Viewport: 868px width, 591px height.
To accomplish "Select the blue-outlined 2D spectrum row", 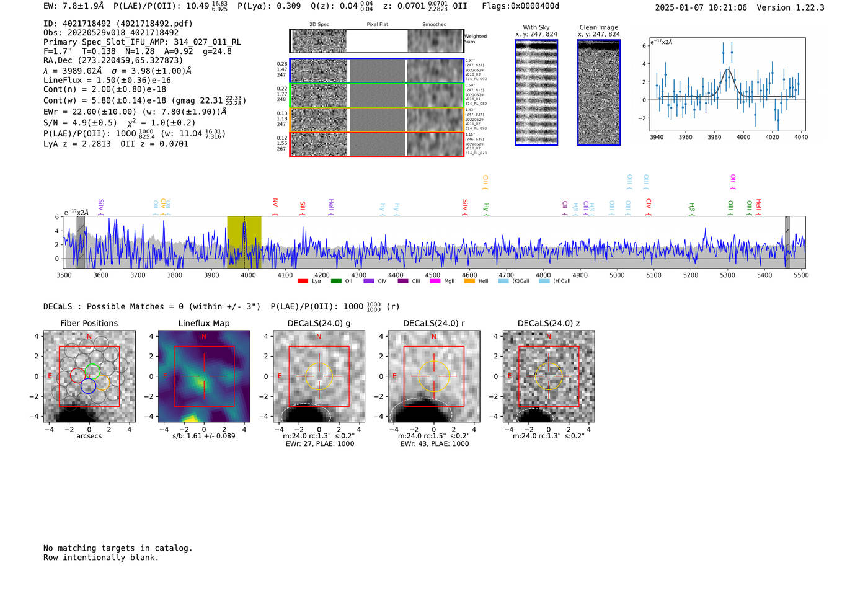I will (x=377, y=71).
